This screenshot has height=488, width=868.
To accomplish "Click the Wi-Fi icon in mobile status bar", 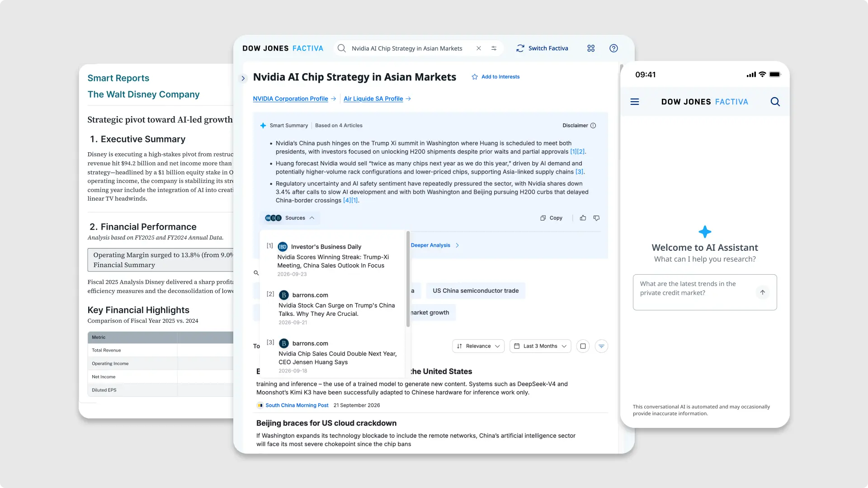I will (x=762, y=75).
